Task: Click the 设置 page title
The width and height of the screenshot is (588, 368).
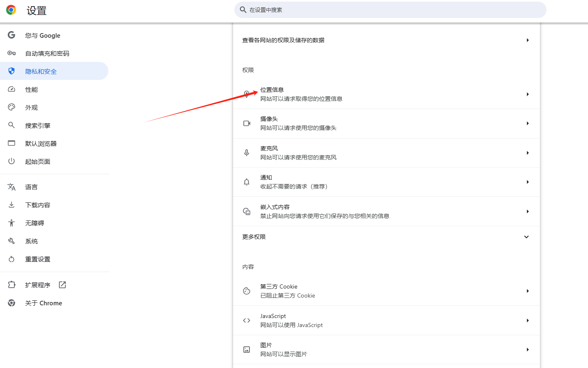Action: click(37, 11)
